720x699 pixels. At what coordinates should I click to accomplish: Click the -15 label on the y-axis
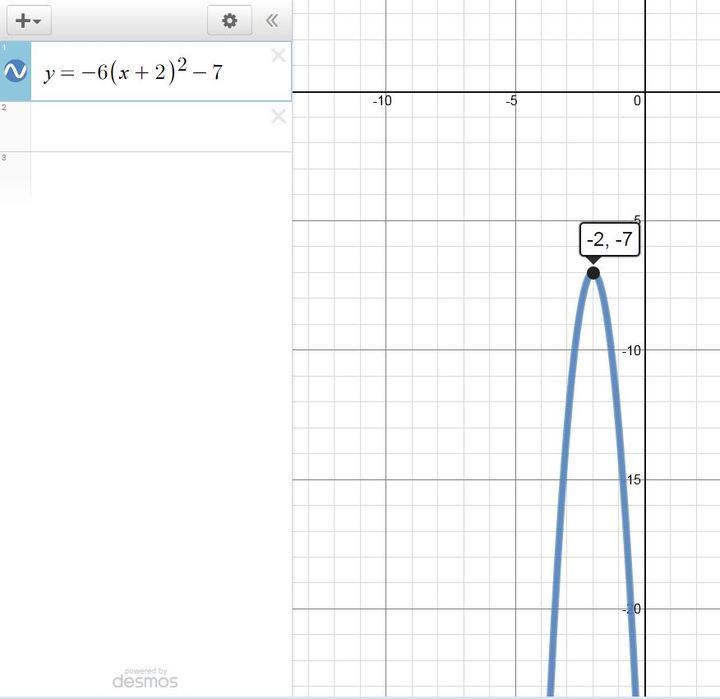point(633,480)
